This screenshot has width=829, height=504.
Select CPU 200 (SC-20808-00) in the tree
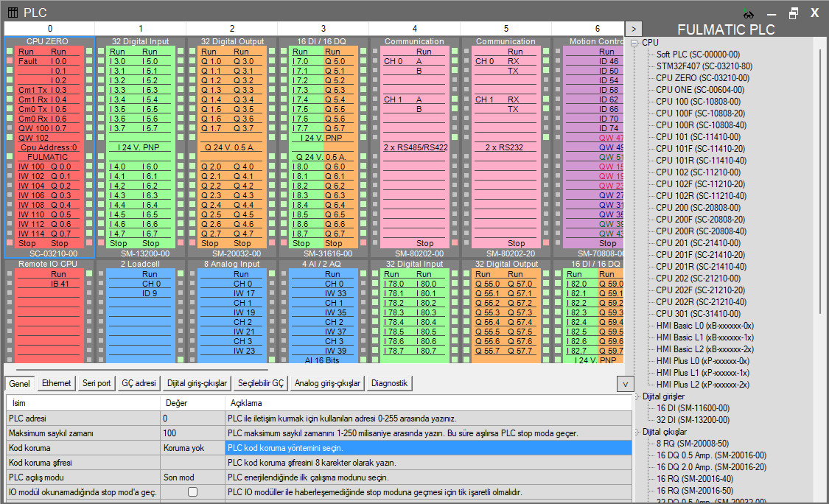point(698,208)
